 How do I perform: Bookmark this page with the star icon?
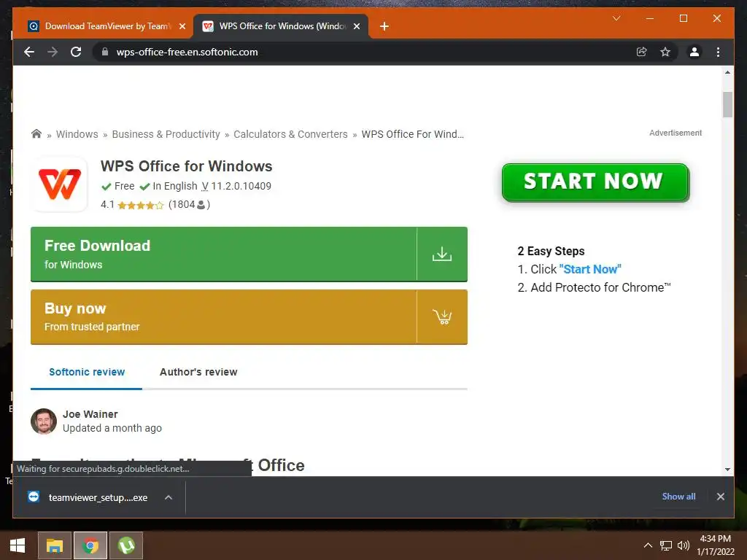(x=665, y=52)
